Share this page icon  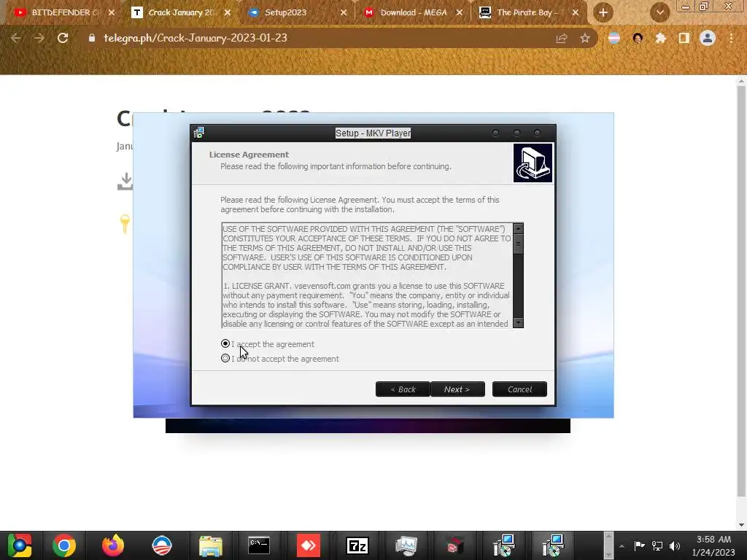tap(562, 38)
